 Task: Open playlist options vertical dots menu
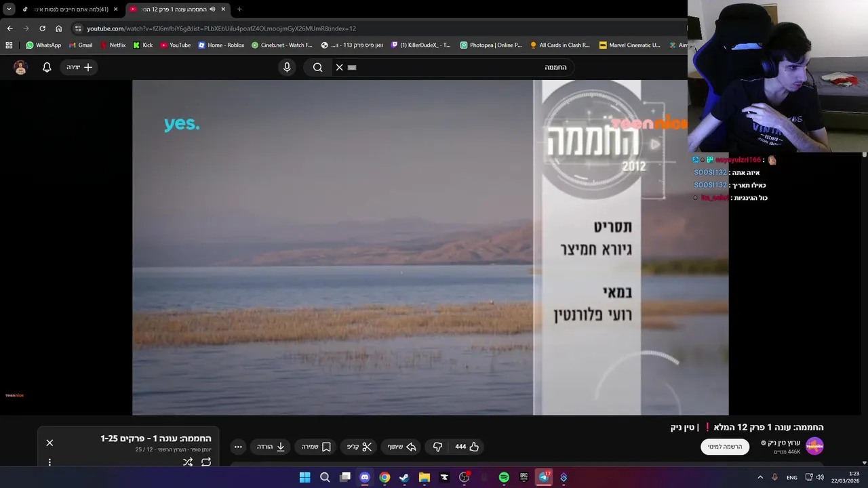point(50,462)
